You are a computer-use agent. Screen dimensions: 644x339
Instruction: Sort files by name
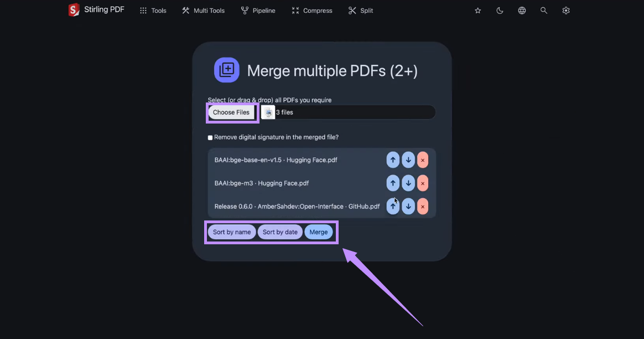(232, 232)
